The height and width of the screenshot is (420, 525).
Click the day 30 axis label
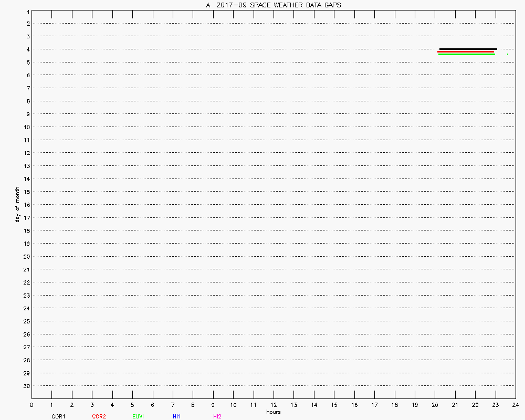coord(25,386)
